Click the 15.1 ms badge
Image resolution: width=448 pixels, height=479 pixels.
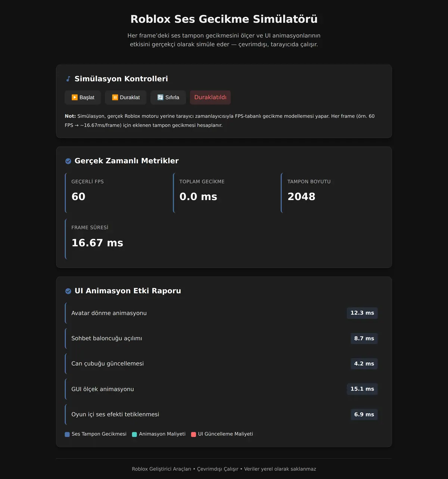362,389
